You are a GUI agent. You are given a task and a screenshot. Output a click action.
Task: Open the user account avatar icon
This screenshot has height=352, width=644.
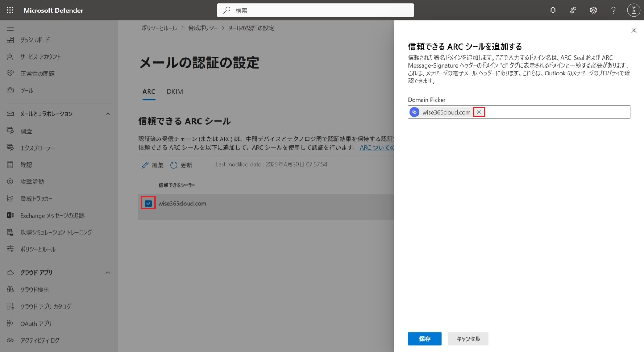point(633,10)
